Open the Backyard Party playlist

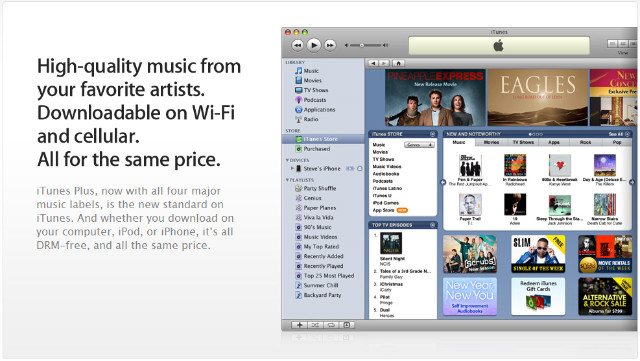[x=323, y=295]
